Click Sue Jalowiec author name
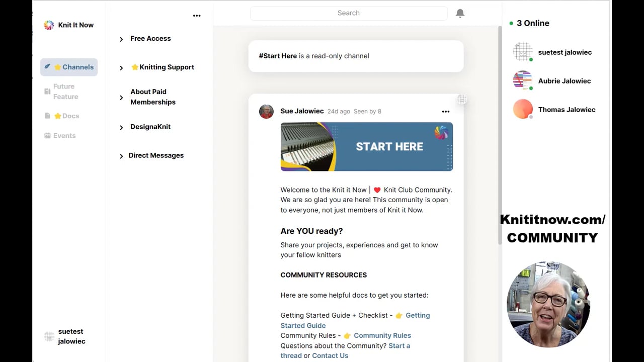The height and width of the screenshot is (362, 644). 302,111
